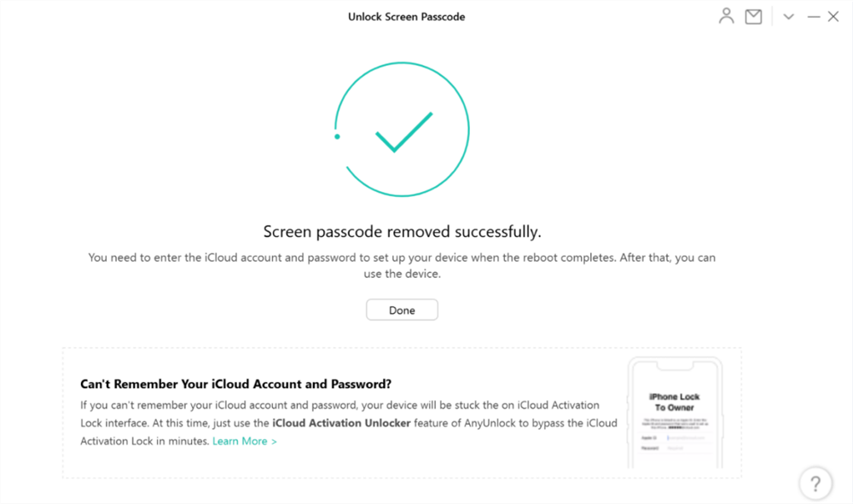Screen dimensions: 853x504
Task: Click the iPhone Lock To Owner illustration
Action: (675, 414)
